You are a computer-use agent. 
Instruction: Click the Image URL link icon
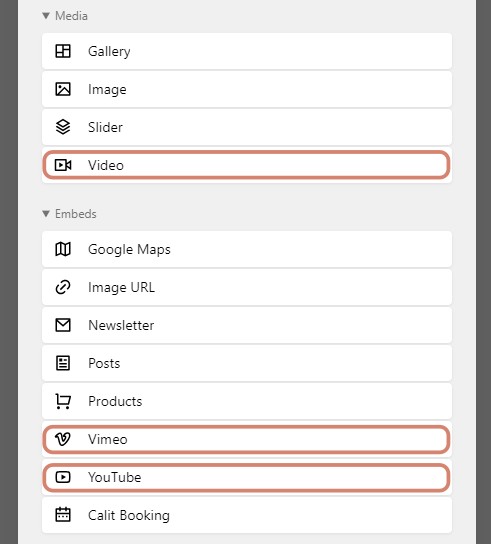click(x=63, y=287)
